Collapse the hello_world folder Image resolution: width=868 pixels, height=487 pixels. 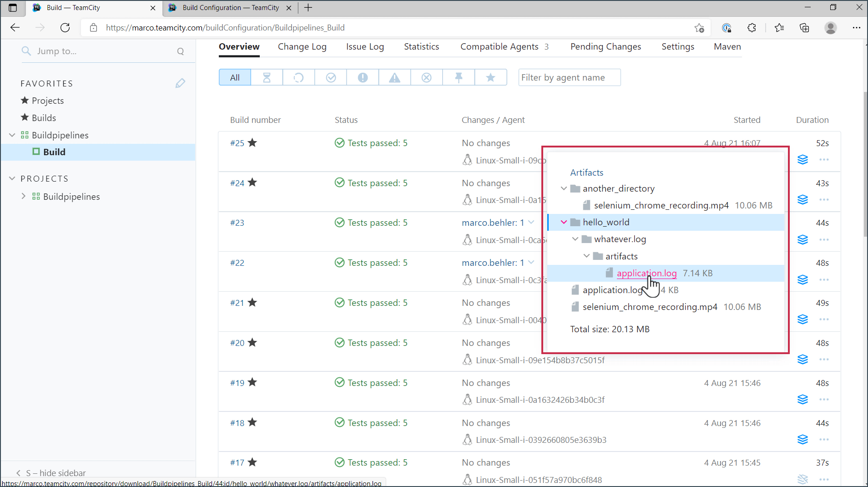[564, 222]
